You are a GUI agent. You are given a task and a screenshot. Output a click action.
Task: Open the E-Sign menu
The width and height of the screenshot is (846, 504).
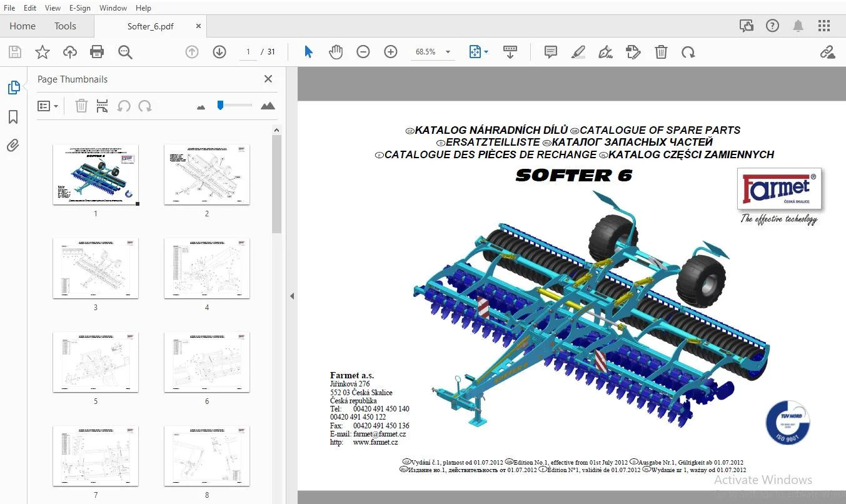(x=79, y=8)
